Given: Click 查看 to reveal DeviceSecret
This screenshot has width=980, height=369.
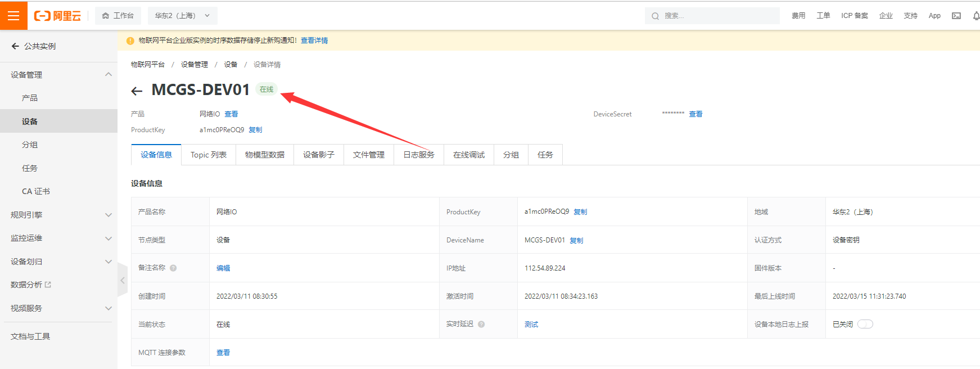Looking at the screenshot, I should 696,114.
